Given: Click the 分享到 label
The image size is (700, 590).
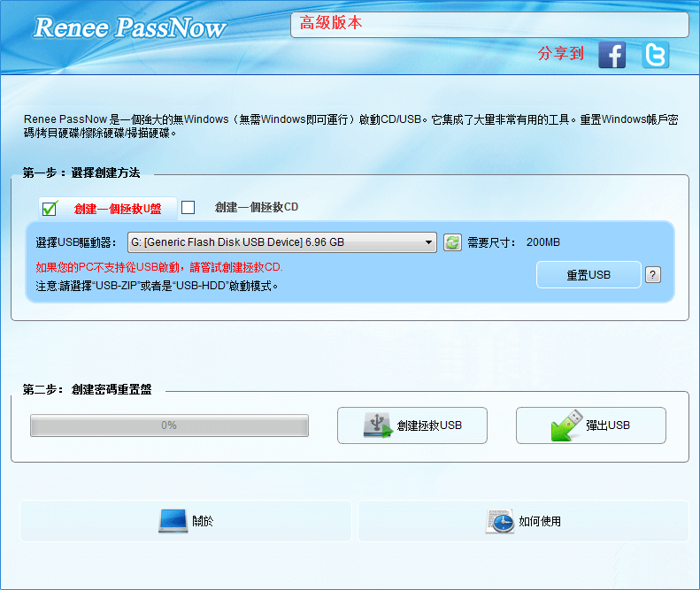Looking at the screenshot, I should (x=561, y=54).
